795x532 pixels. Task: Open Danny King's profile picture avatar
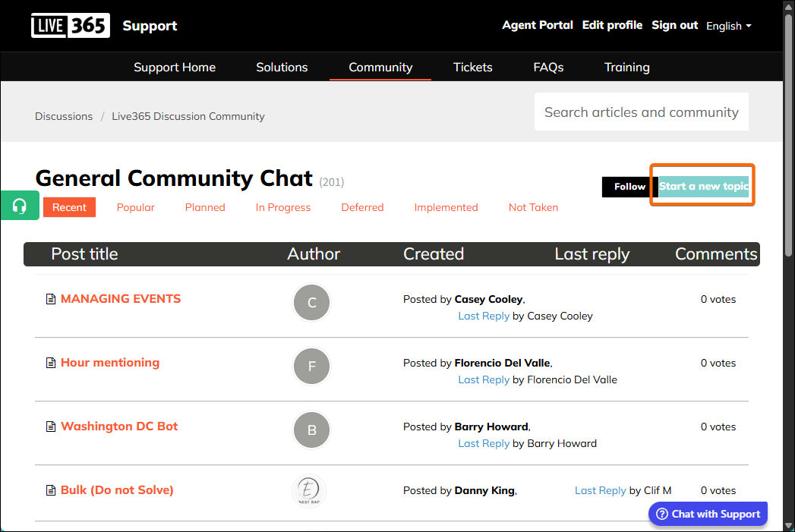[x=309, y=490]
